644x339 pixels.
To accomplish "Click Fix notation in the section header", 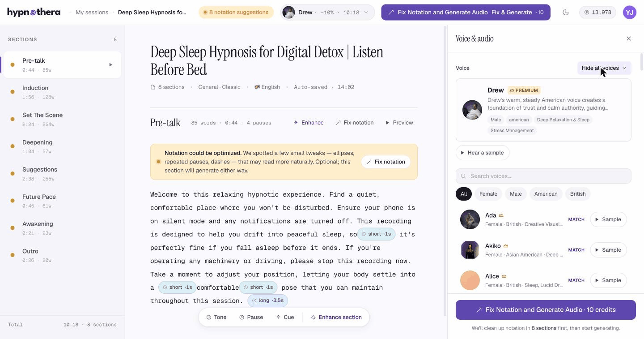I will coord(355,123).
